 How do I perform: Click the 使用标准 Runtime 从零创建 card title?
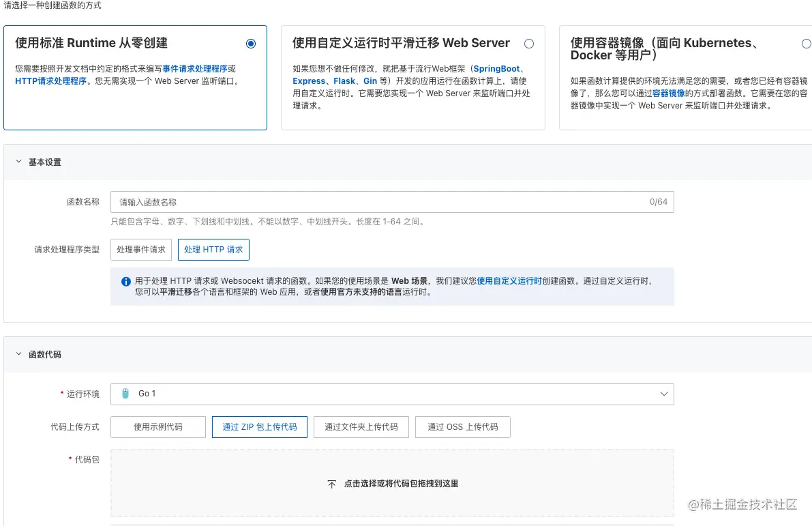(x=91, y=43)
